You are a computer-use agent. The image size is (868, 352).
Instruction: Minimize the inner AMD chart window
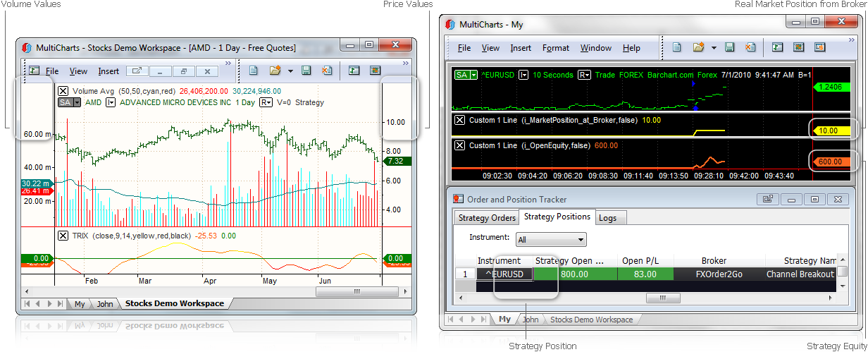tap(161, 71)
